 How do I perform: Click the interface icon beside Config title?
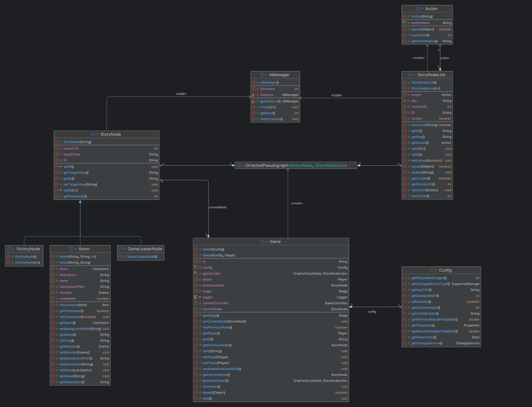pyautogui.click(x=432, y=270)
